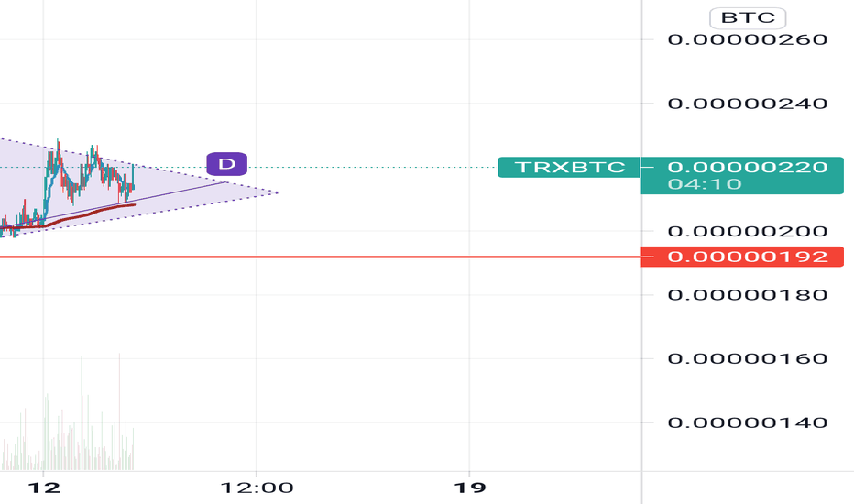Screen dimensions: 854x504
Task: Click the 04:10 candle countdown timer
Action: pos(705,184)
